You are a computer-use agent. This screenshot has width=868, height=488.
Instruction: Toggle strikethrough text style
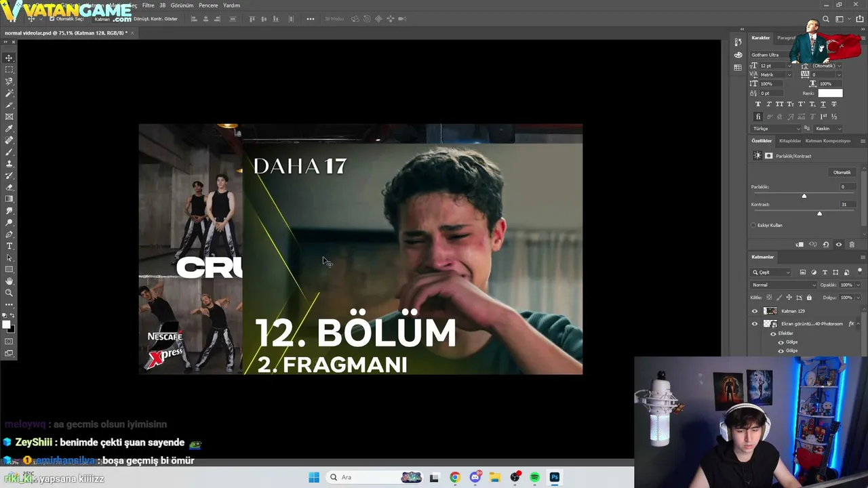click(834, 104)
